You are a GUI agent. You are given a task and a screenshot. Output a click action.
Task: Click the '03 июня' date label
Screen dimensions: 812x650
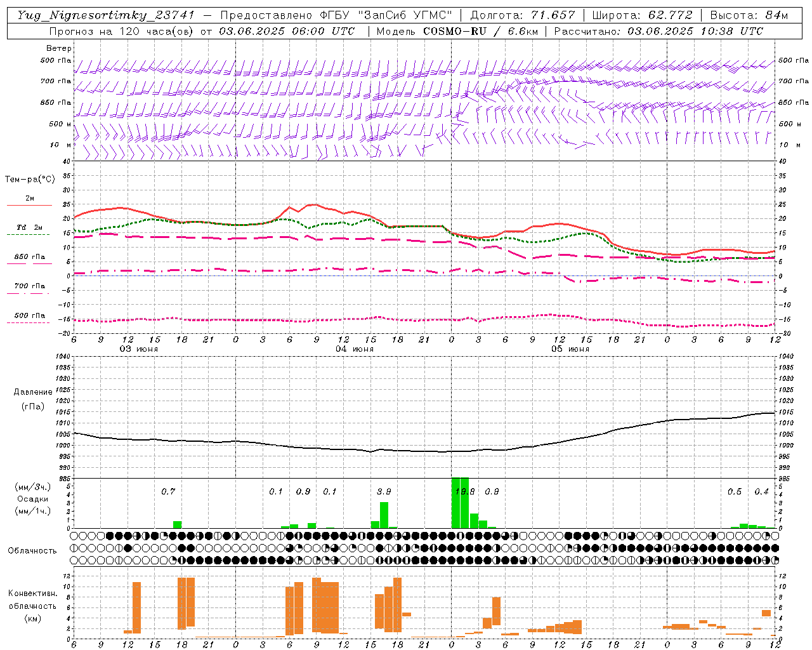(139, 349)
